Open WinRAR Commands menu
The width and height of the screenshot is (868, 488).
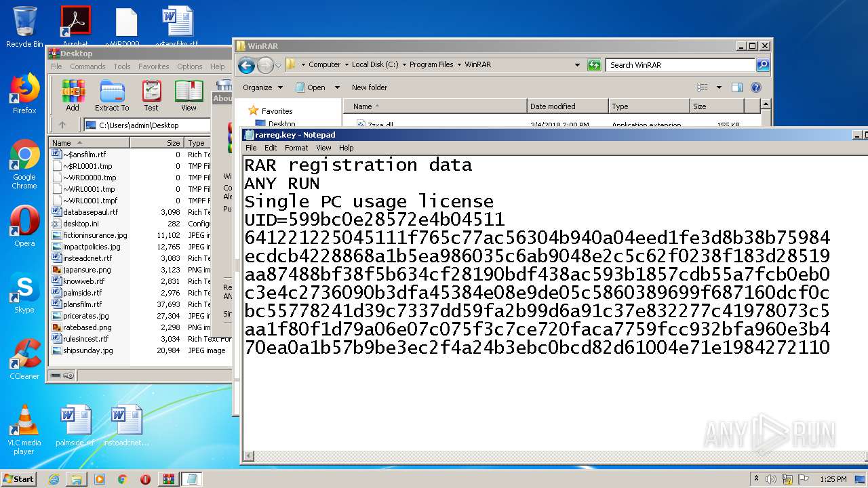point(87,66)
